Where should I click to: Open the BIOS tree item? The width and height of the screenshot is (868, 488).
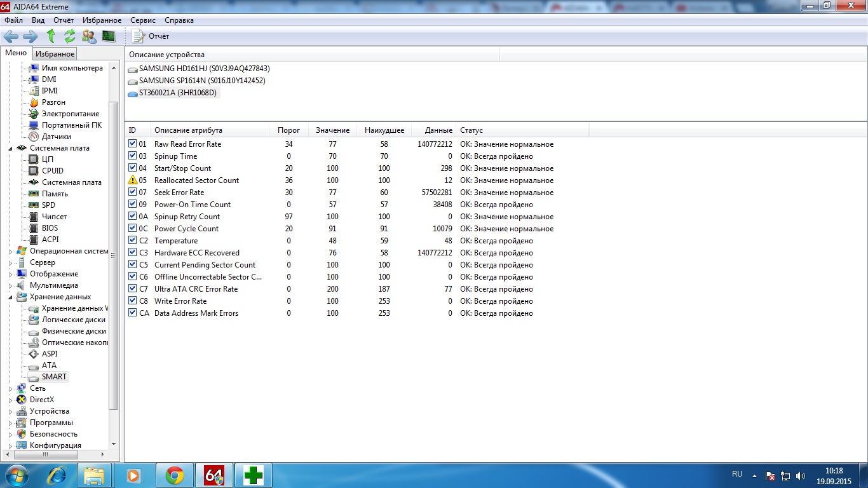(50, 228)
